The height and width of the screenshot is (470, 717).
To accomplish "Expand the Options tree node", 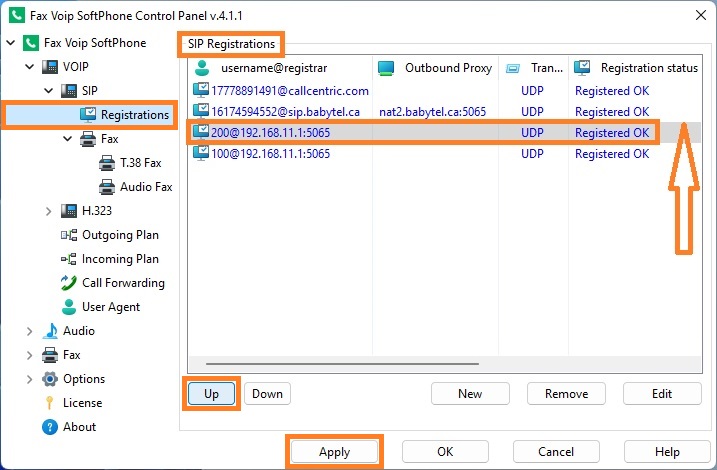I will click(30, 379).
